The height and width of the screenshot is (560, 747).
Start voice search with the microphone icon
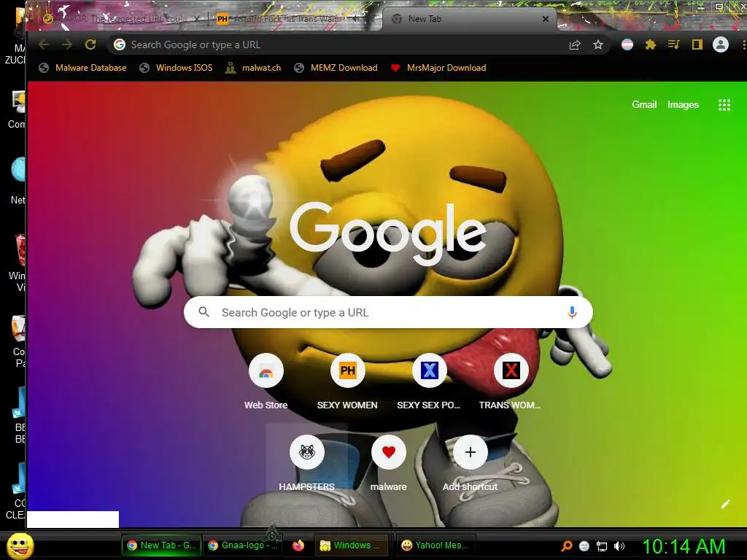click(x=572, y=312)
